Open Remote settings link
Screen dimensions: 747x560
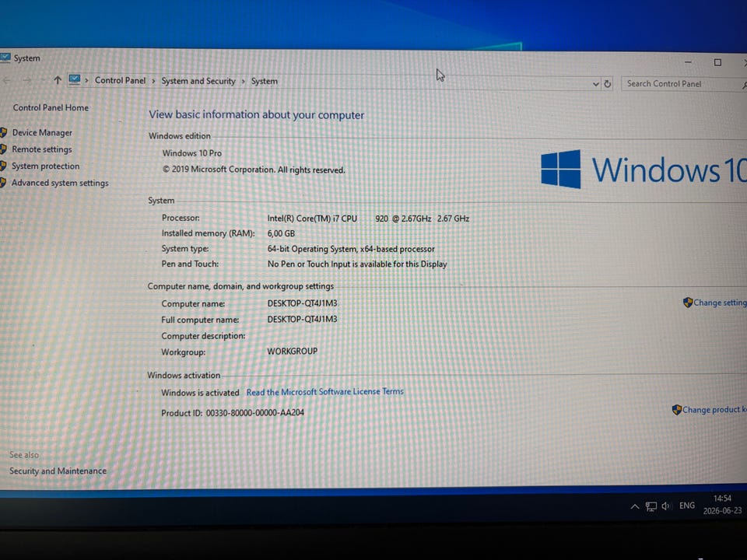pos(41,149)
